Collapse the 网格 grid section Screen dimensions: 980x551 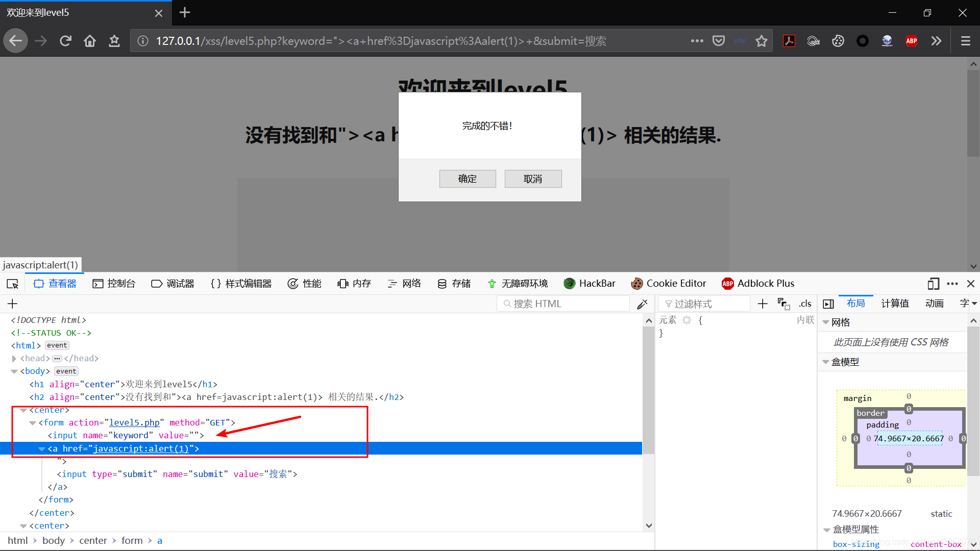click(x=826, y=322)
